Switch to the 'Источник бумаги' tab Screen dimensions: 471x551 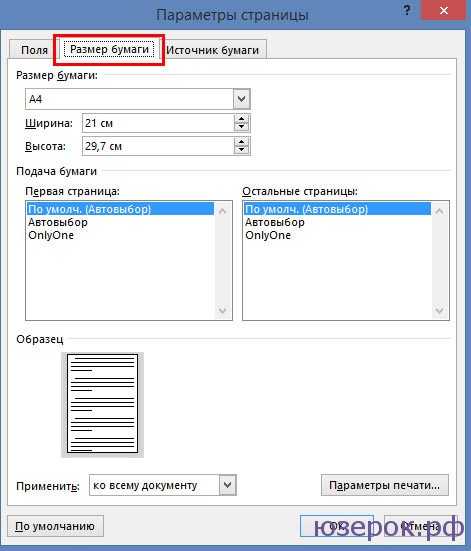tap(213, 50)
